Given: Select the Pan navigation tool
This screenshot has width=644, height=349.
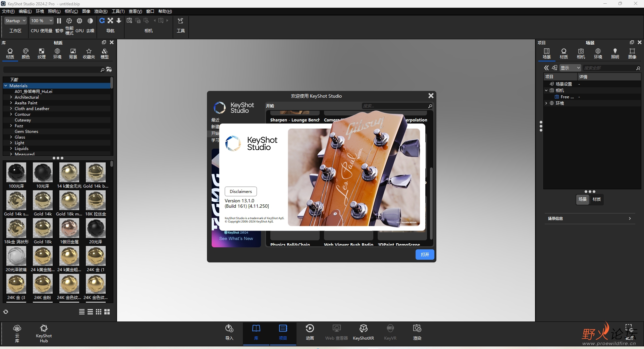Looking at the screenshot, I should 110,21.
